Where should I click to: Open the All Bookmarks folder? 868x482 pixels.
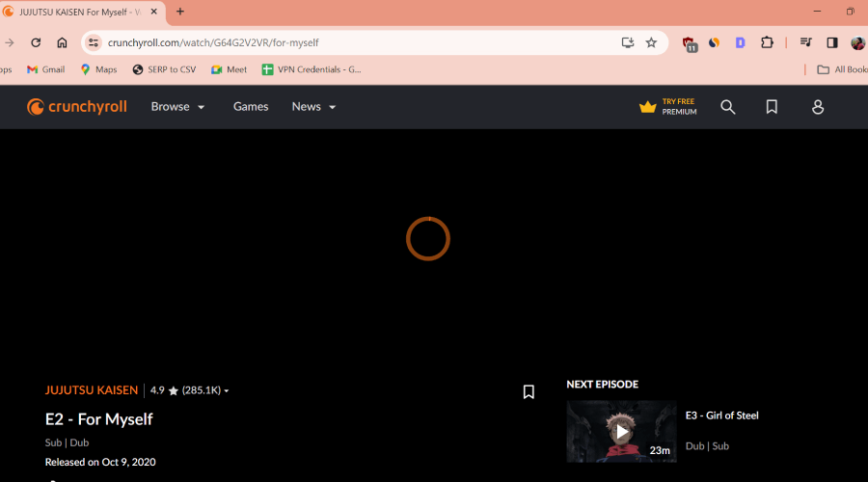pyautogui.click(x=842, y=69)
